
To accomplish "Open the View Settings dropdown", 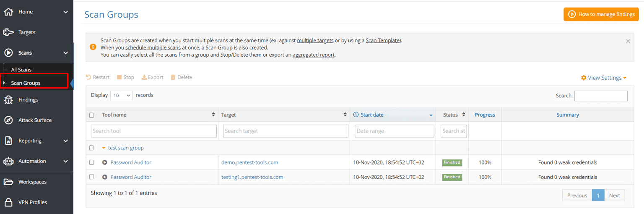I will 604,78.
